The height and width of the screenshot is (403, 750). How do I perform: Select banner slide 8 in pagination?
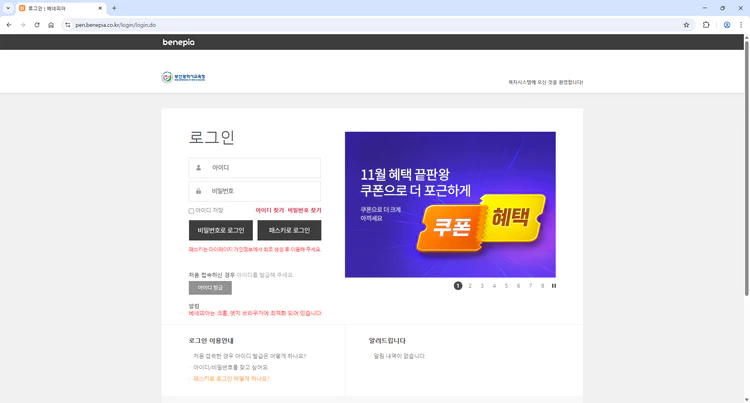pos(542,286)
